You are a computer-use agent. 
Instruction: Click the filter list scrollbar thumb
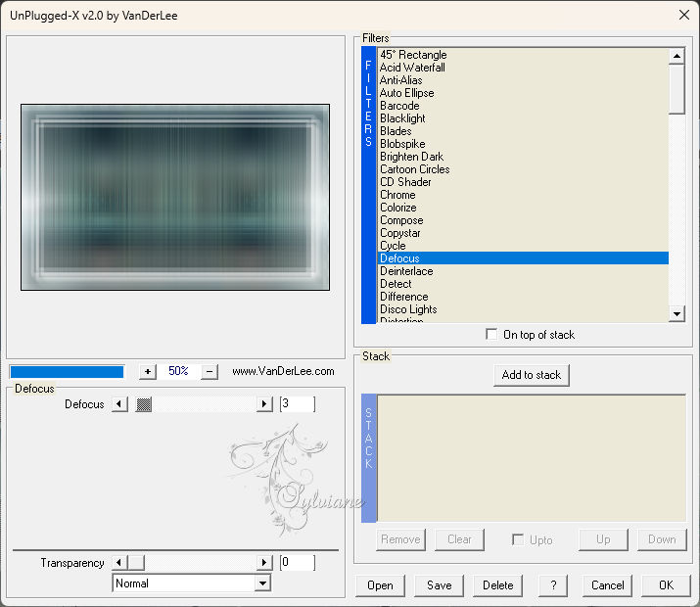677,89
